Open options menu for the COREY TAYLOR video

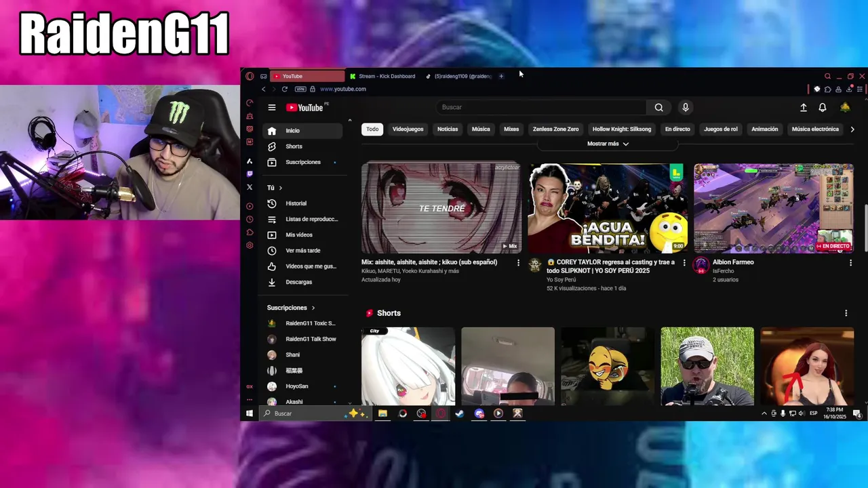[684, 262]
